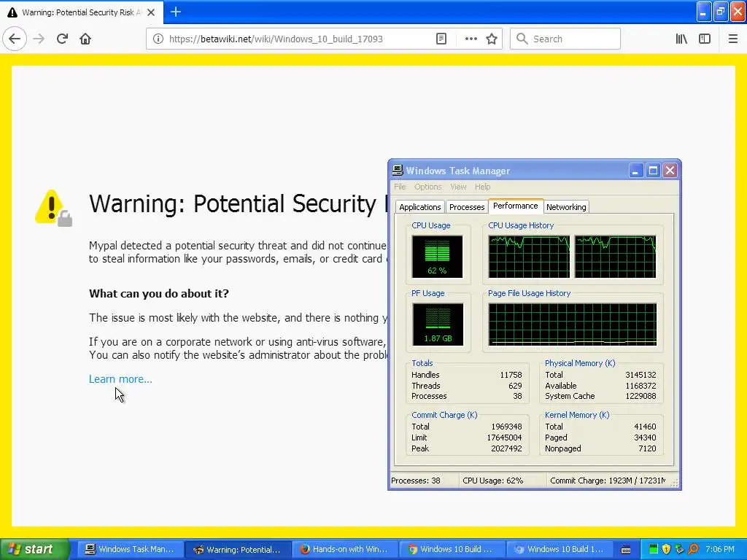Image resolution: width=747 pixels, height=560 pixels.
Task: Focus the Search box in browser toolbar
Action: click(x=565, y=39)
